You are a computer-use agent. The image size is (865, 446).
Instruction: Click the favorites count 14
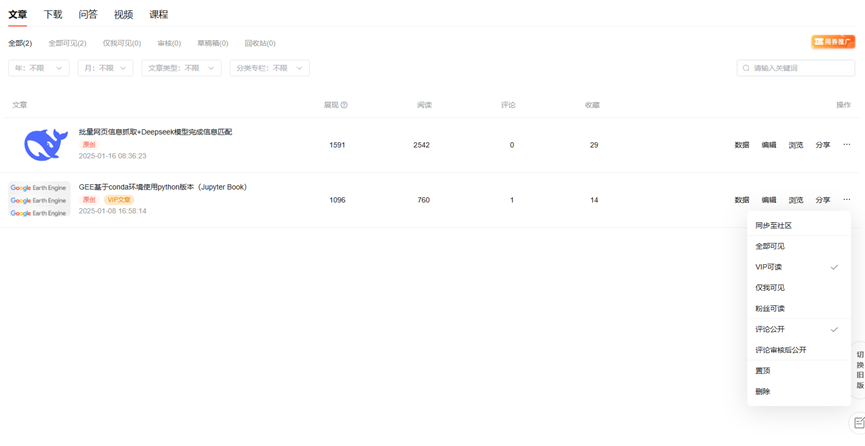tap(594, 200)
